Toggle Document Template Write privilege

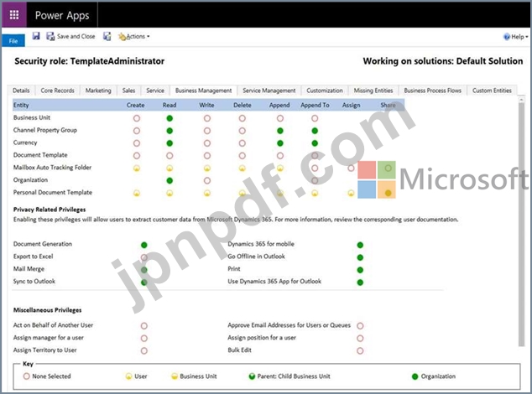pyautogui.click(x=207, y=156)
